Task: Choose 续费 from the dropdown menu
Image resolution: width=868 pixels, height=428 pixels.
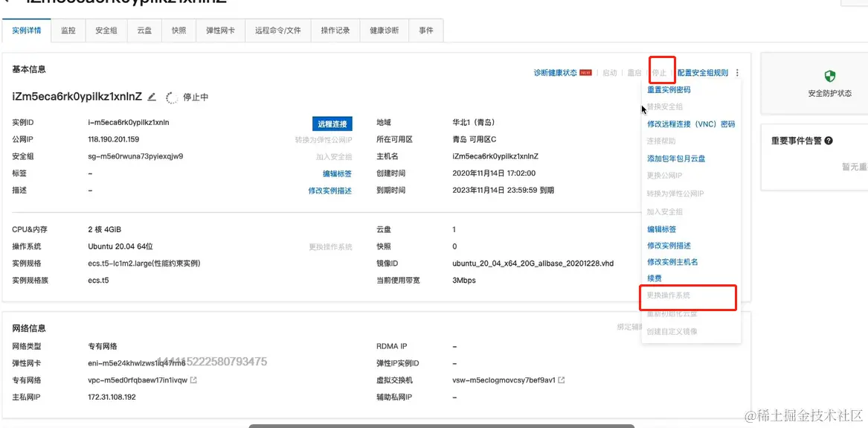Action: coord(655,278)
